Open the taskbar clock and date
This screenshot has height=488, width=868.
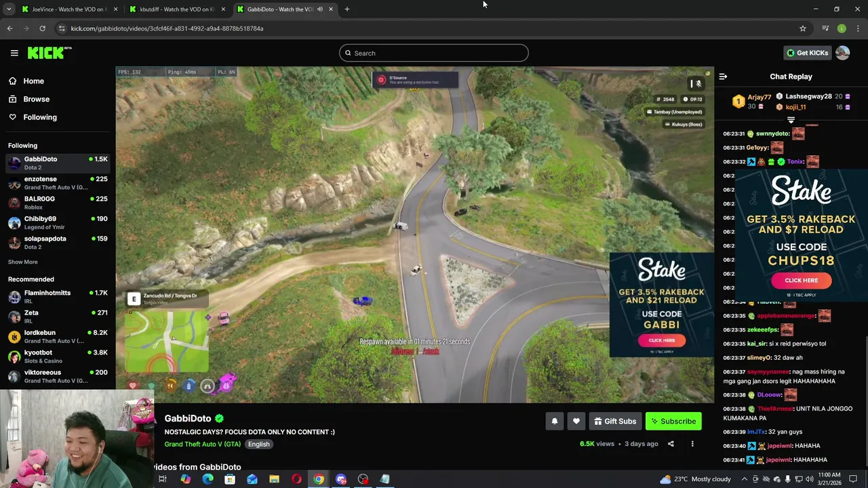tap(830, 479)
